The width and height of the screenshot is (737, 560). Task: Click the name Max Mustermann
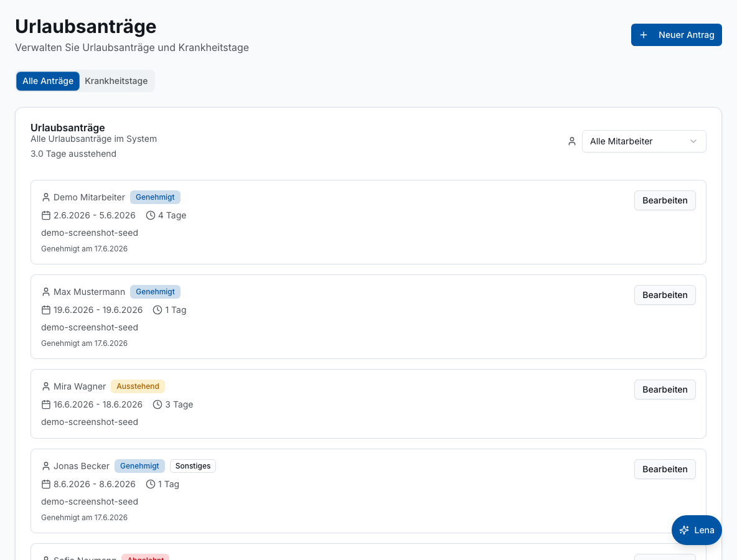pos(89,292)
